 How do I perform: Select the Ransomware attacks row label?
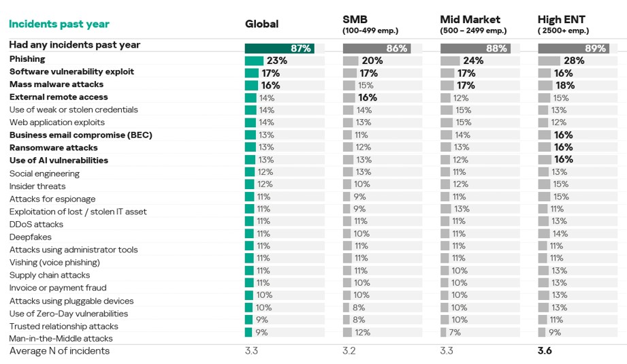point(53,148)
